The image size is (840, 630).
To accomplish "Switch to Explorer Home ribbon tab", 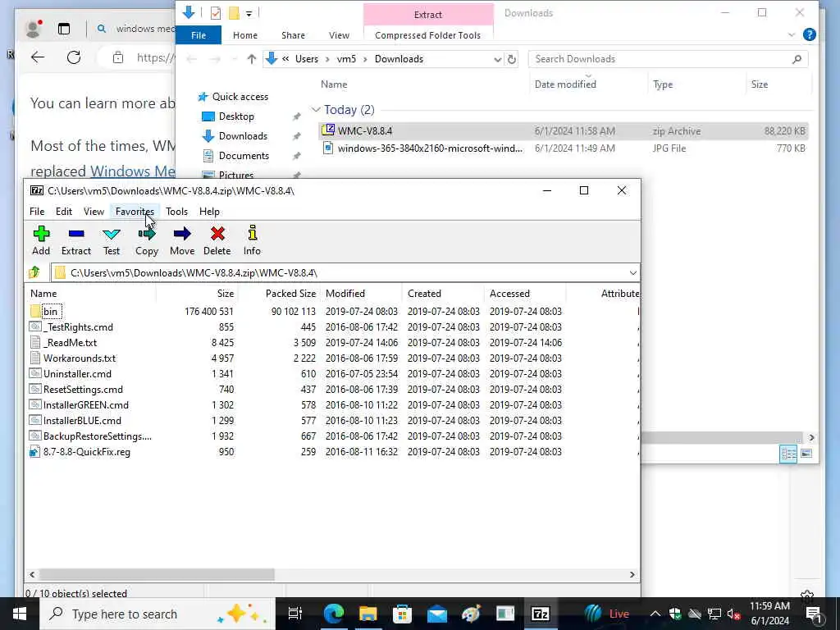I will [245, 35].
